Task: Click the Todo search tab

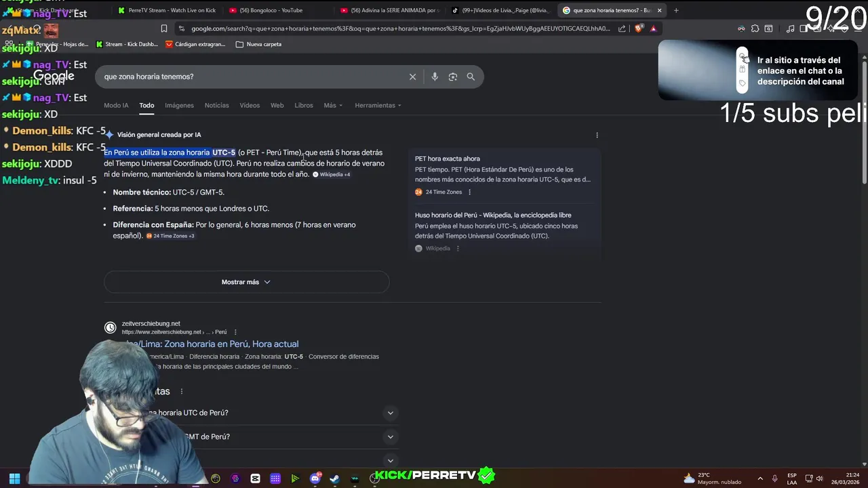Action: [146, 105]
